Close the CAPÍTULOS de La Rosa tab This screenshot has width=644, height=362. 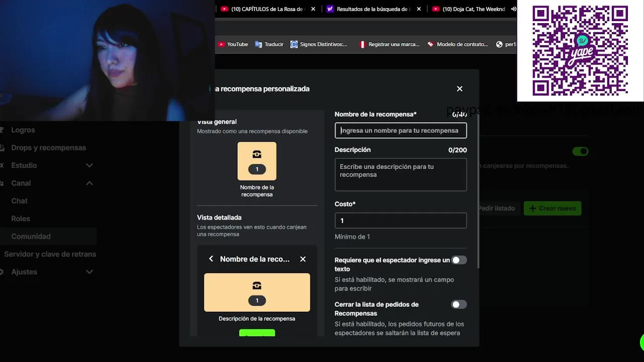(313, 9)
